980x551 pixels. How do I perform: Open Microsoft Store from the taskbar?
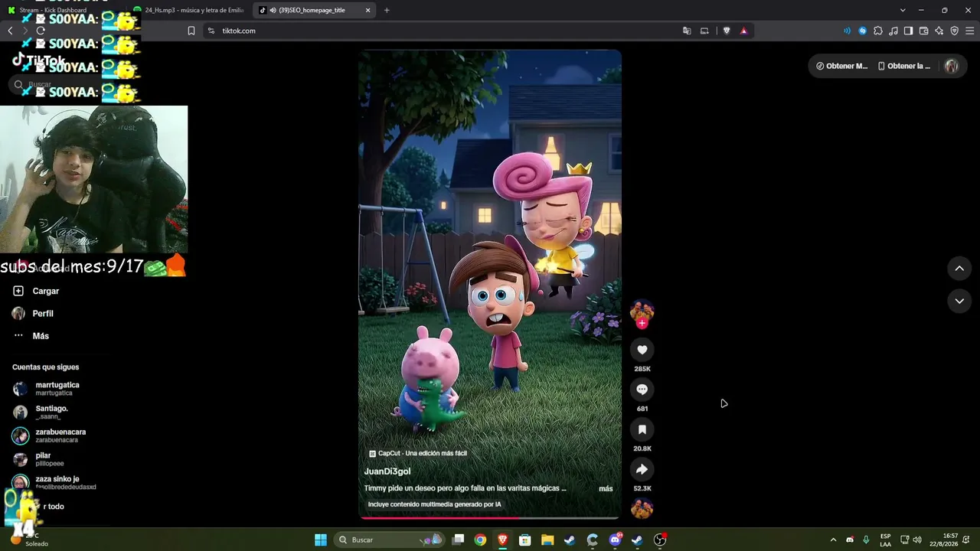(525, 540)
